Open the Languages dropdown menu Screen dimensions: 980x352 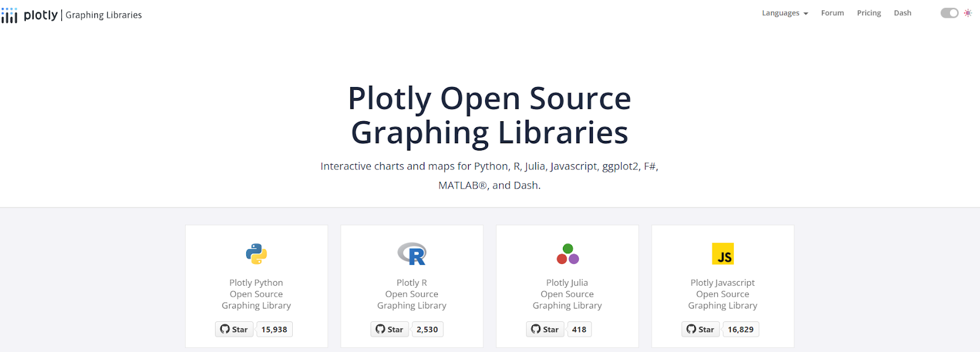pyautogui.click(x=785, y=13)
